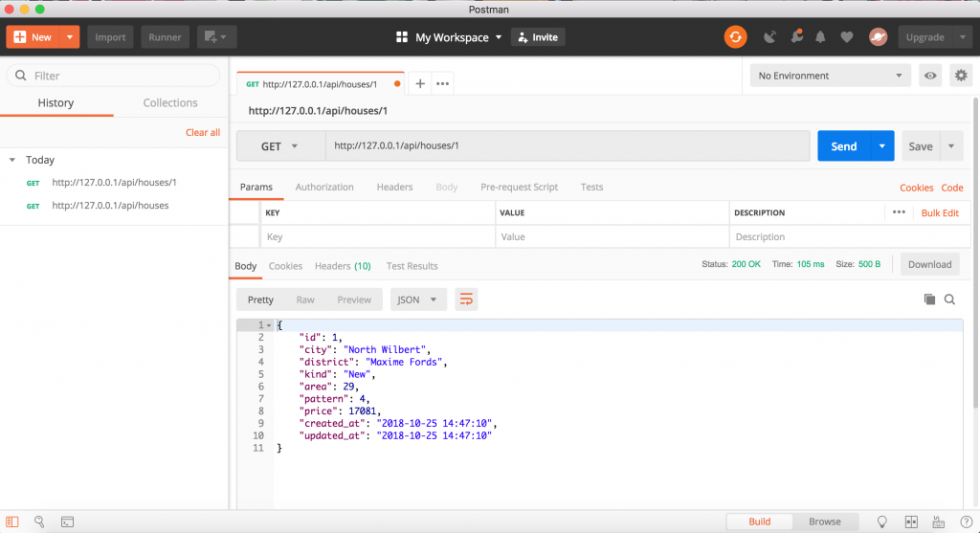This screenshot has width=980, height=533.
Task: Open params column options three dots
Action: (x=899, y=212)
